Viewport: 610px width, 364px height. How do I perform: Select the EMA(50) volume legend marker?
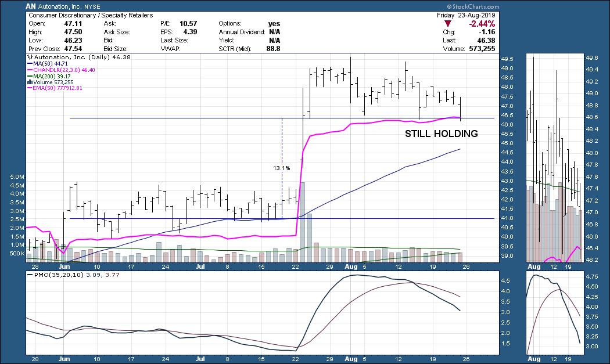(x=30, y=89)
